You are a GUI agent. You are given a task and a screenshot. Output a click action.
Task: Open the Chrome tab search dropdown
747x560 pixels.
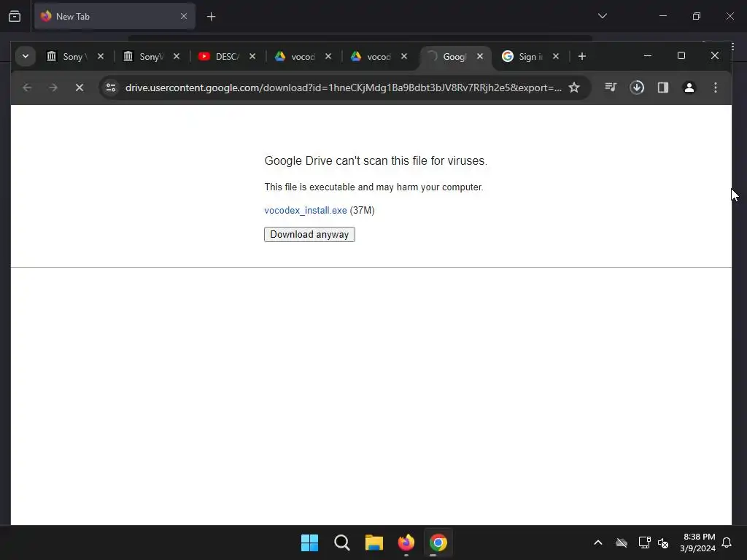(26, 56)
